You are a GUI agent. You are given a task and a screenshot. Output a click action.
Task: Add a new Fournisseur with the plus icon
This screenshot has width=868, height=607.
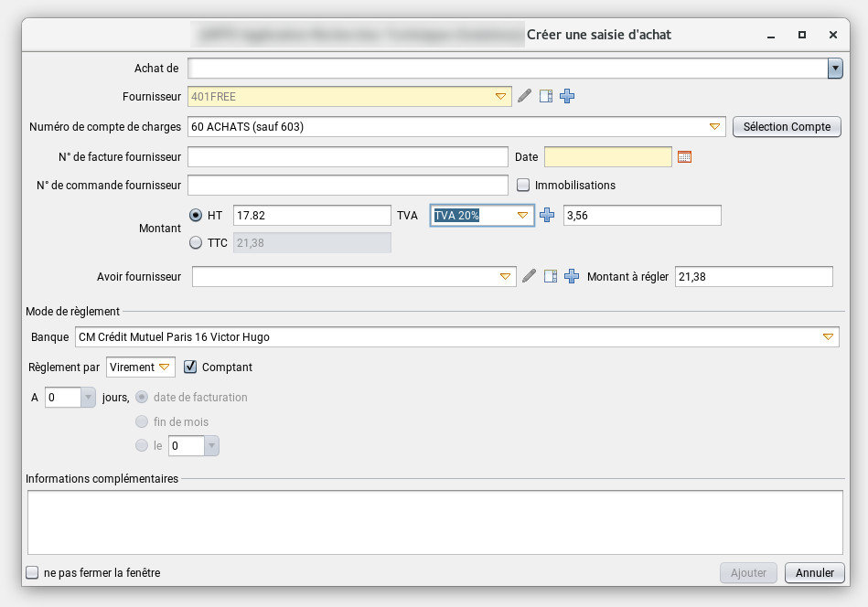(567, 96)
